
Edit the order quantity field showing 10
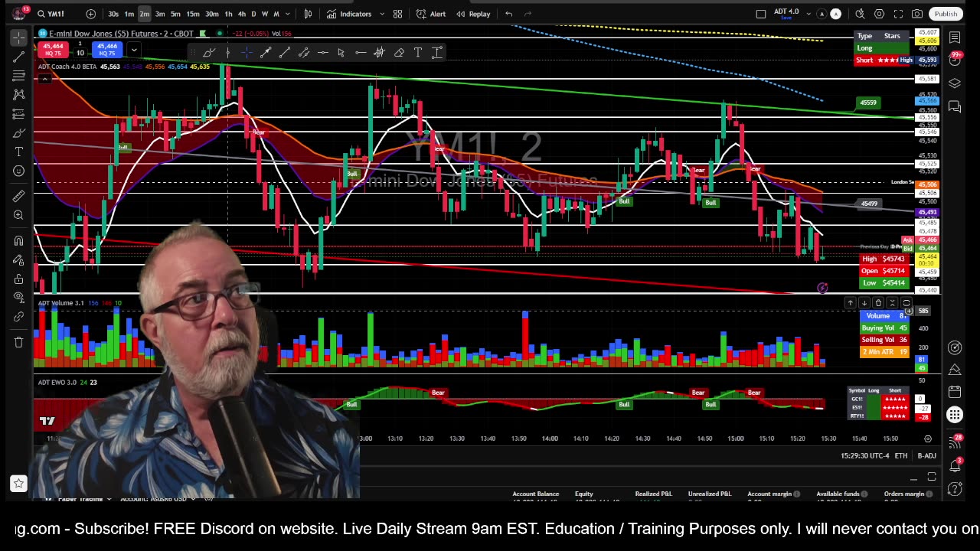pos(80,53)
